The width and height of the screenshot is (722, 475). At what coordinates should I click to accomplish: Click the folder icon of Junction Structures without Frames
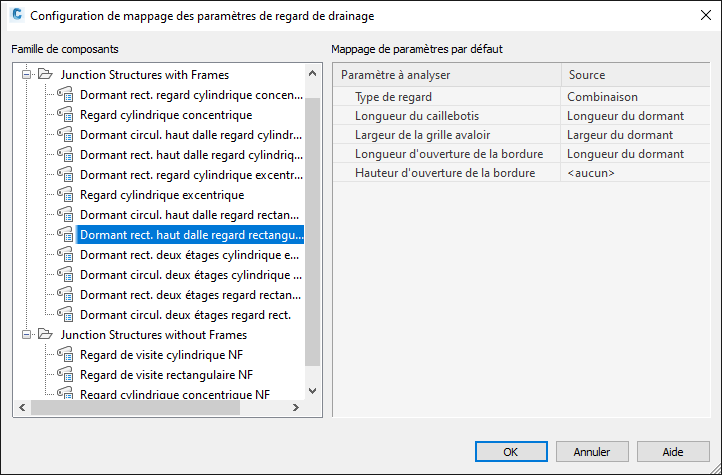45,335
